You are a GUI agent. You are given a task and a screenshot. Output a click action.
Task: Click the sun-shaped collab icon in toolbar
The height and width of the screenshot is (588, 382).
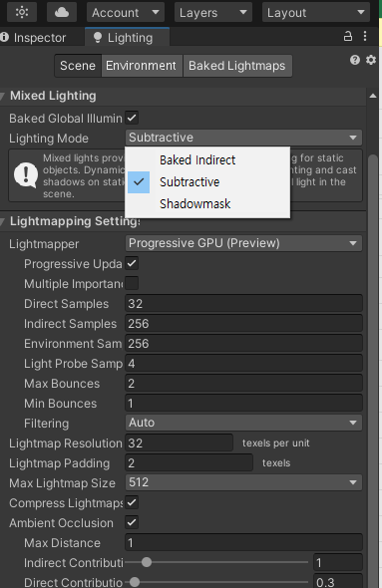[22, 12]
